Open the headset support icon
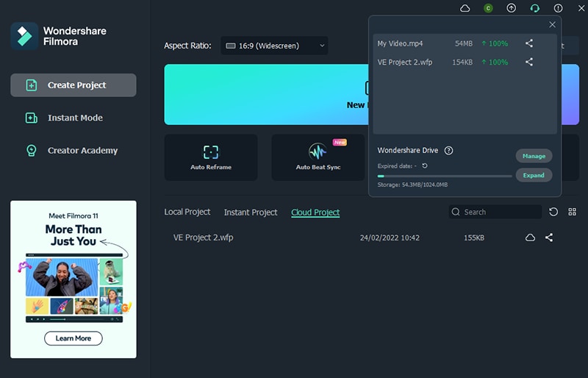 click(535, 8)
